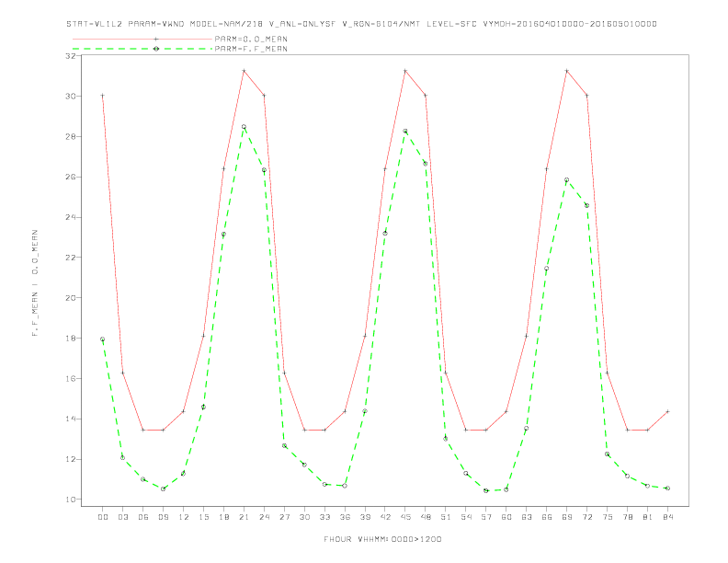Click the 28 tick label on the vertical axis
728x563 pixels.
pos(70,136)
